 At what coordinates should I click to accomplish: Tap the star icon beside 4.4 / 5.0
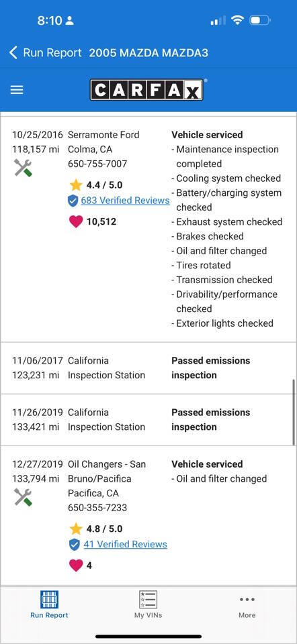point(76,185)
